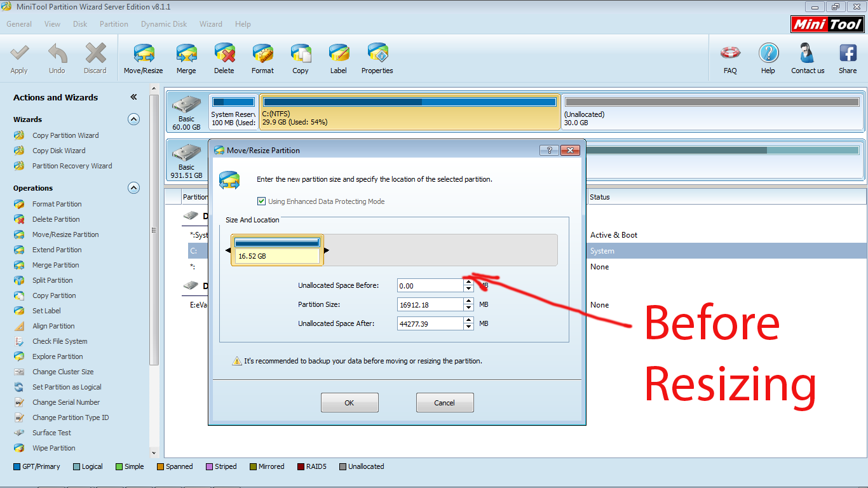Increase Partition Size with up arrow
The height and width of the screenshot is (488, 868).
click(x=469, y=301)
